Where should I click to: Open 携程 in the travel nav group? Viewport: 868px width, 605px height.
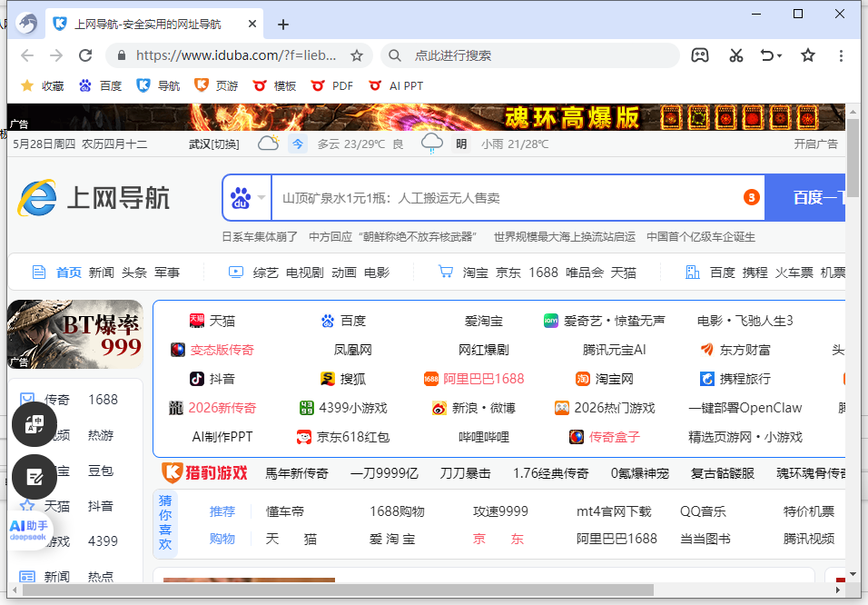pos(755,273)
